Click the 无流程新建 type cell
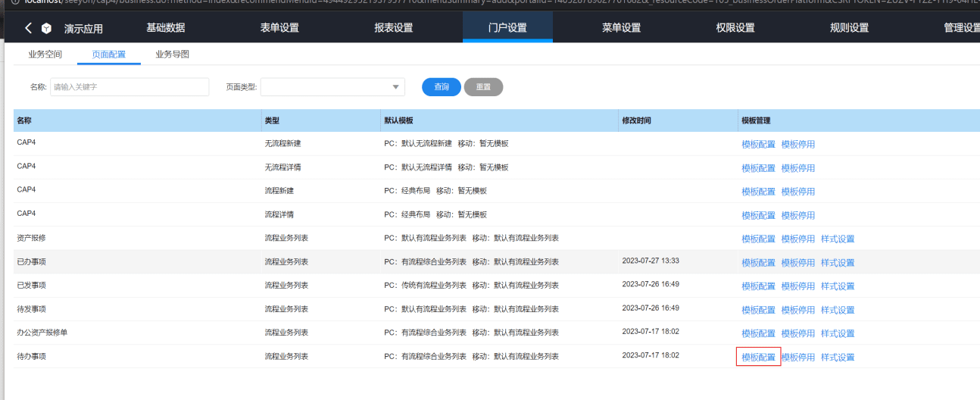 point(282,143)
